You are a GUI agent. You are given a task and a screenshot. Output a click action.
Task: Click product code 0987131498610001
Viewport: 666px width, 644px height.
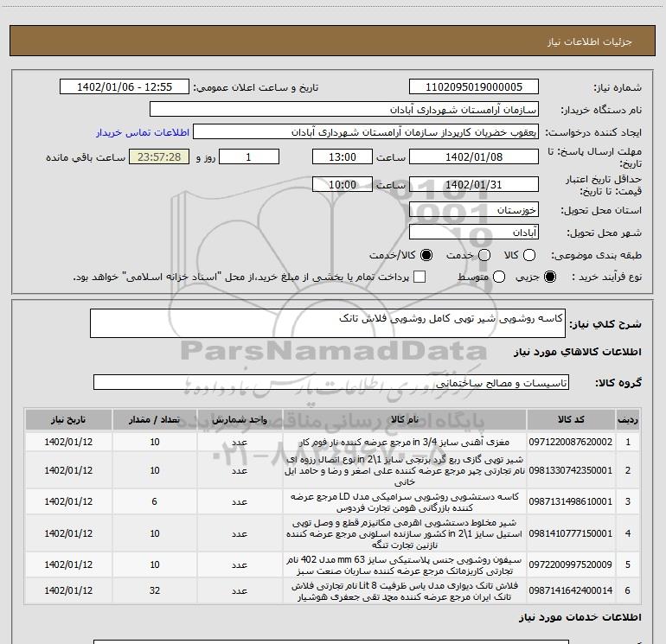coord(571,501)
